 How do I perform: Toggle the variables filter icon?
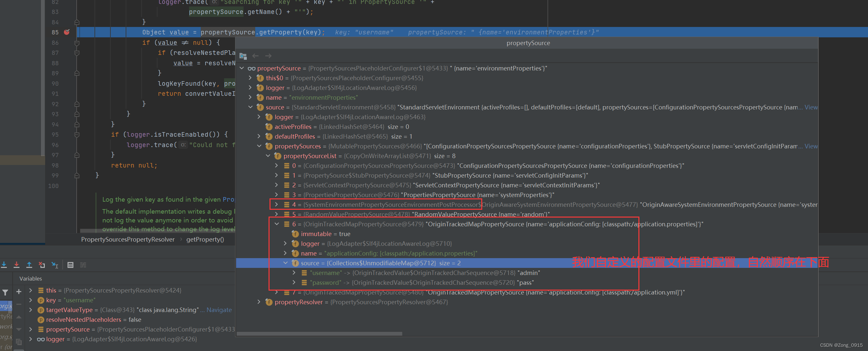(x=6, y=292)
